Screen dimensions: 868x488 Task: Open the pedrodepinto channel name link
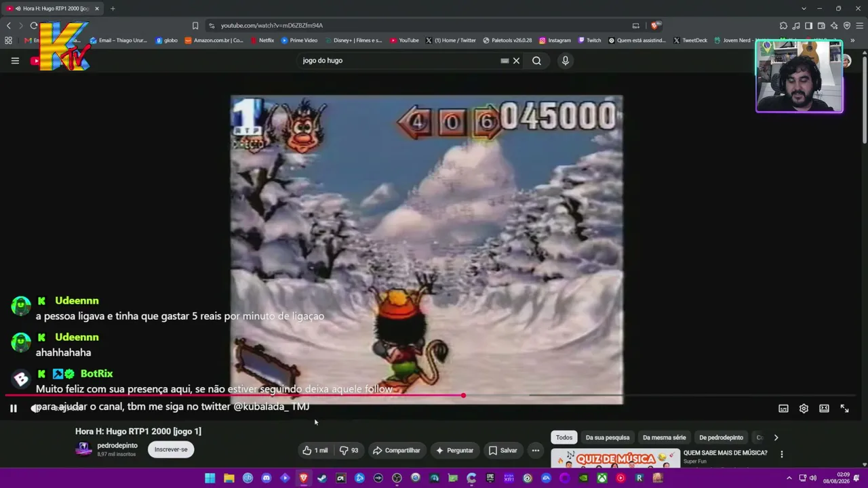click(x=117, y=445)
